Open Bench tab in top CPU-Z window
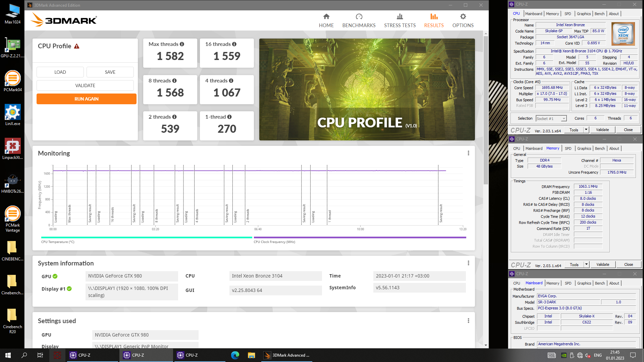The width and height of the screenshot is (644, 362). (x=599, y=14)
